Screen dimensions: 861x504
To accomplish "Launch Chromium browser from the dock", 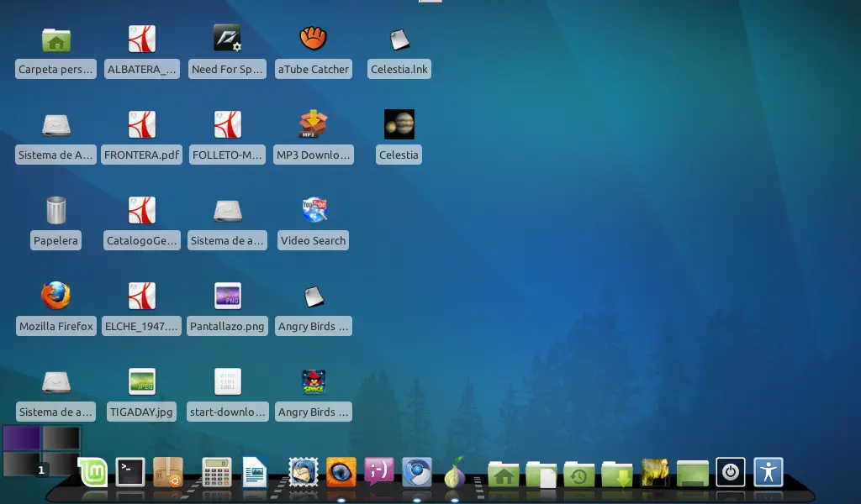I will pos(417,471).
